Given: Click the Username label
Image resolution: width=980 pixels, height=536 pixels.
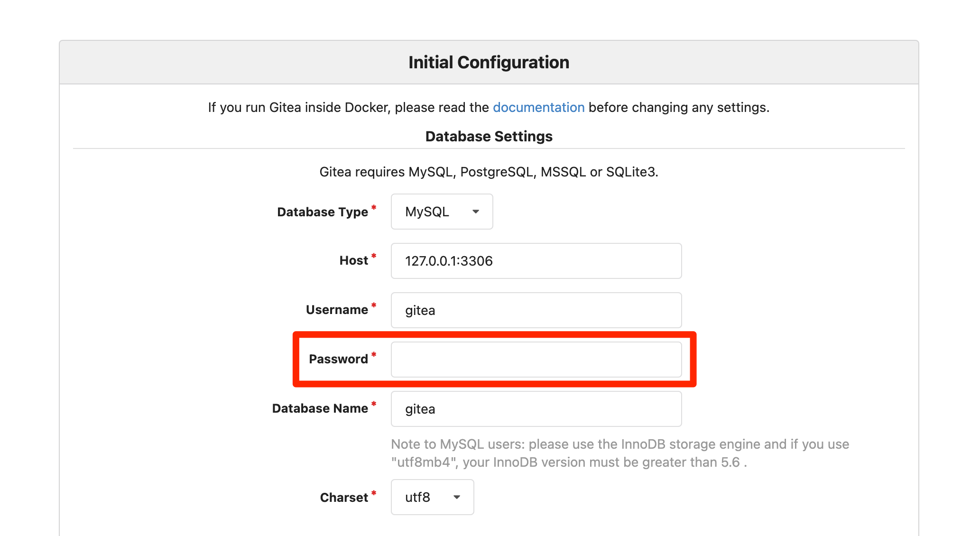Looking at the screenshot, I should coord(336,309).
